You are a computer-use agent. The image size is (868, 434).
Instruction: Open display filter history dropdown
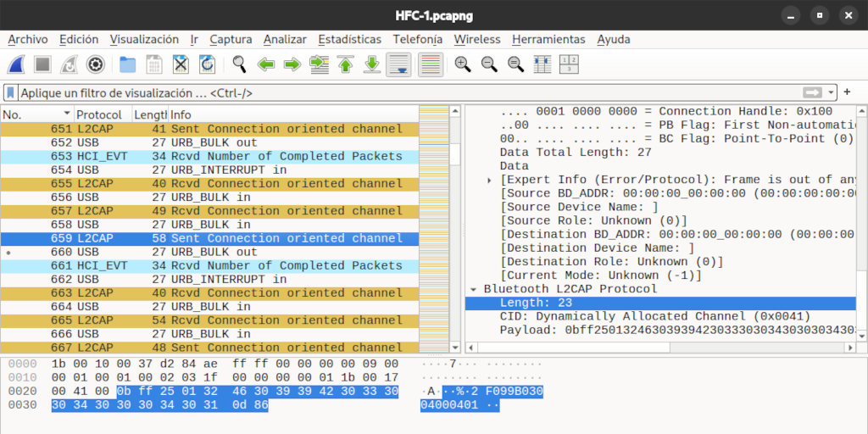pyautogui.click(x=831, y=92)
